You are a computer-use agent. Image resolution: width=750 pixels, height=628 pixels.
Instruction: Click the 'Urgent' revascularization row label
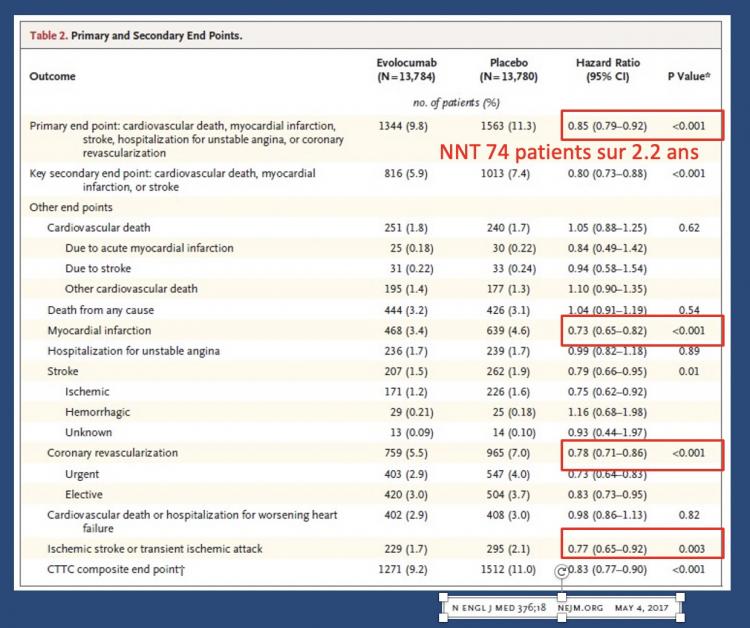click(x=82, y=474)
